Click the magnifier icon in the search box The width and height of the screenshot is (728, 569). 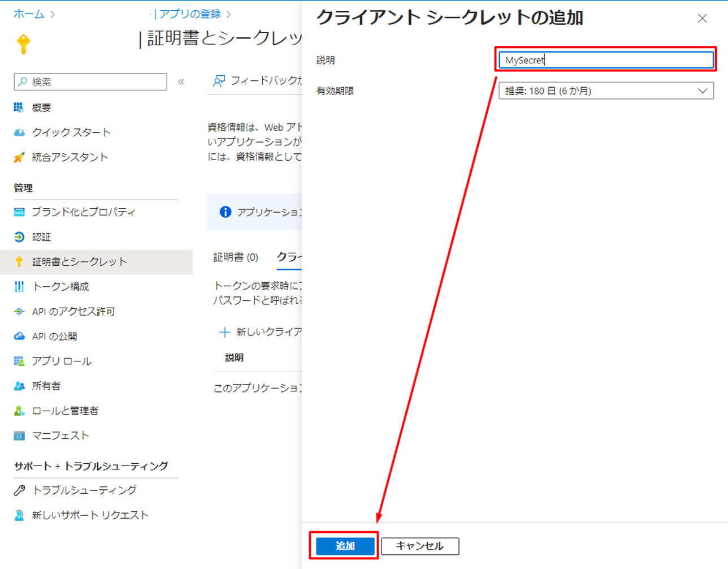click(x=23, y=81)
